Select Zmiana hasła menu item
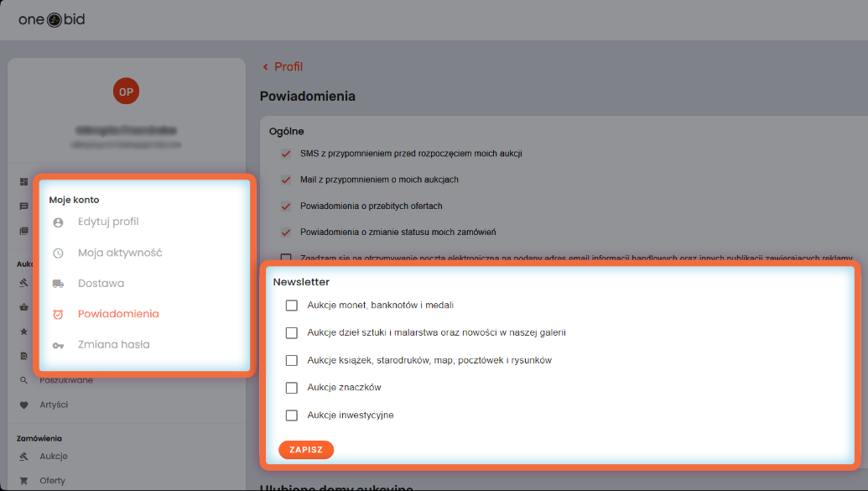This screenshot has height=491, width=868. click(x=114, y=345)
